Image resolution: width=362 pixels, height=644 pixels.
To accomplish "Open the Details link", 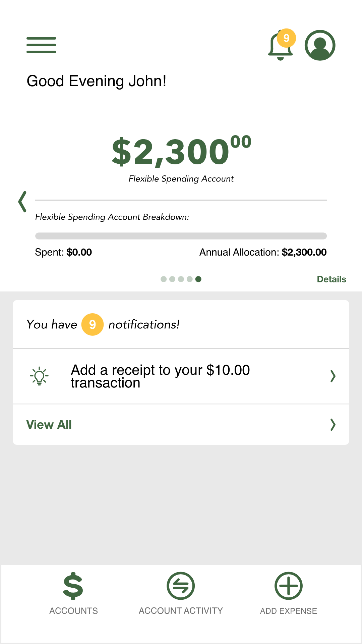I will pos(331,279).
